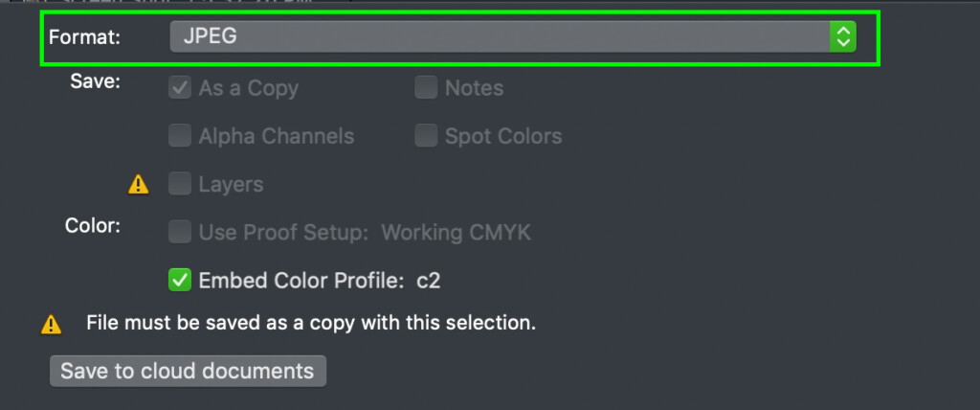Click the warning icon before the copy message
This screenshot has width=980, height=410.
pyautogui.click(x=52, y=324)
